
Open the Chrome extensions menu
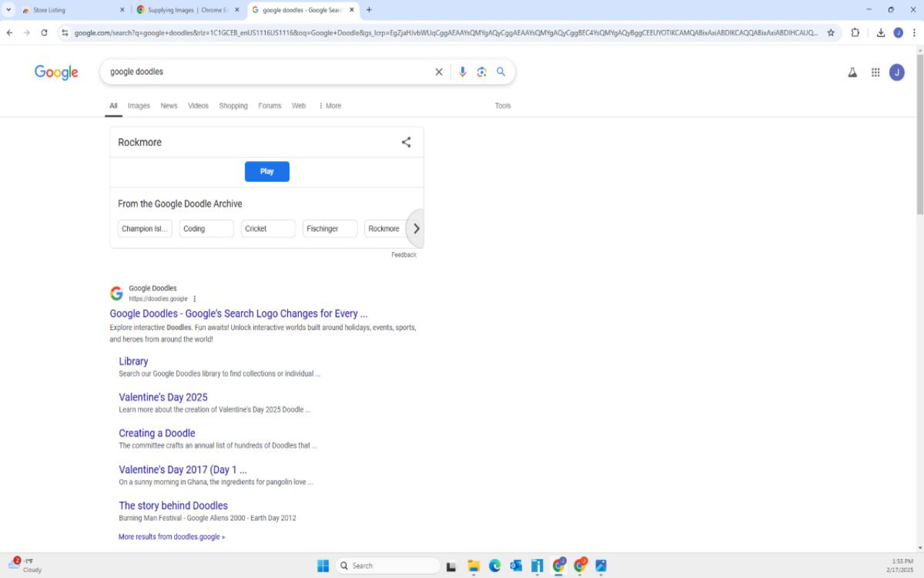click(x=855, y=33)
